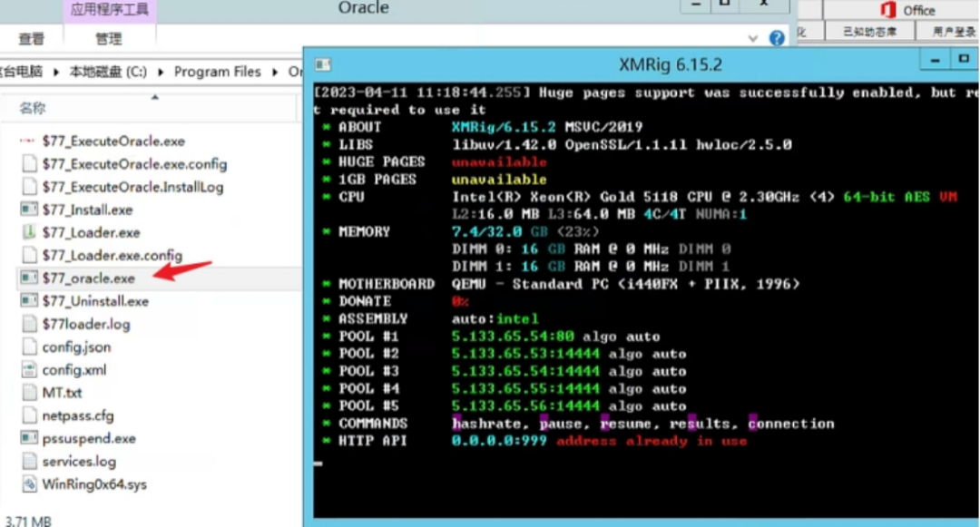Viewport: 980px width, 527px height.
Task: Select the services.log file icon
Action: [x=29, y=461]
